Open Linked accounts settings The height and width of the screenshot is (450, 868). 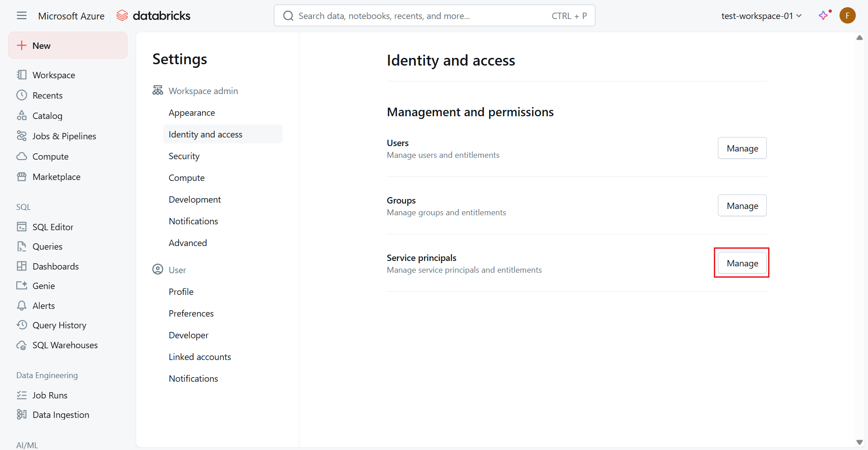coord(200,357)
